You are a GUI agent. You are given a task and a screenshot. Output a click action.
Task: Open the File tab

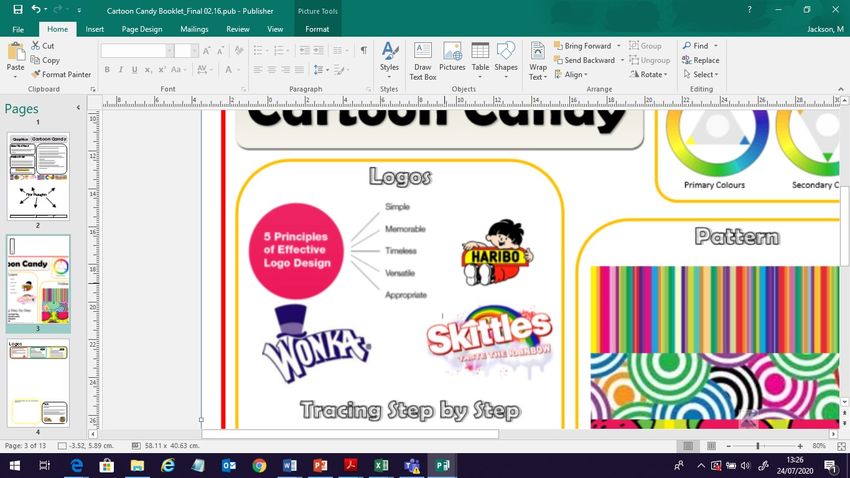tap(18, 29)
